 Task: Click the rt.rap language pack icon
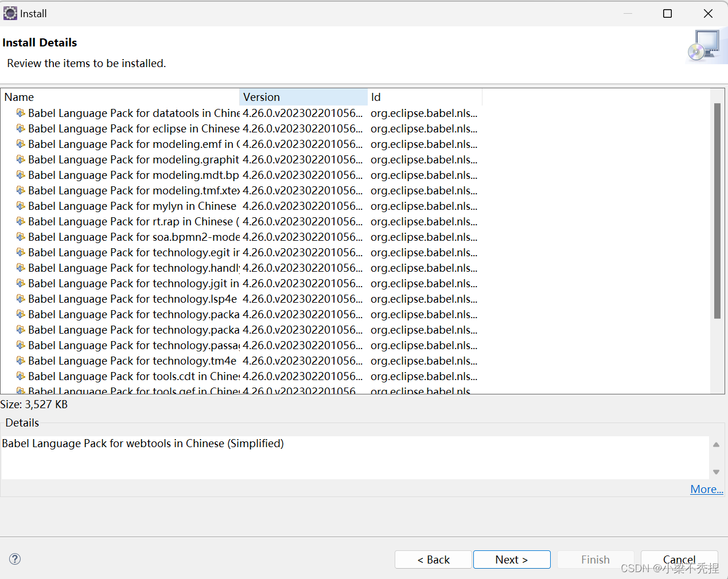click(21, 221)
